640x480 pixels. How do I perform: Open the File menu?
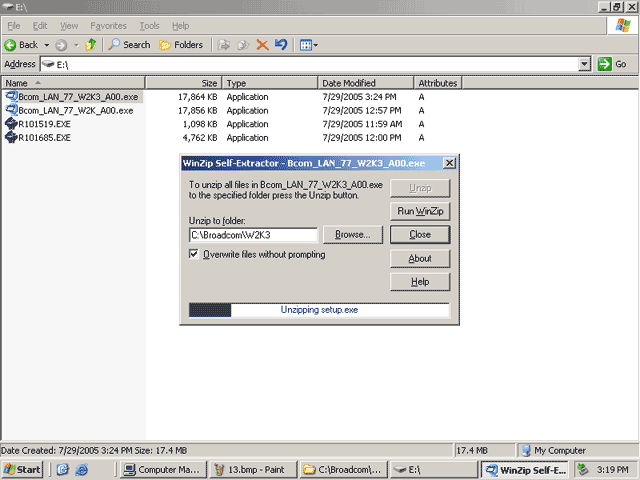[13, 26]
